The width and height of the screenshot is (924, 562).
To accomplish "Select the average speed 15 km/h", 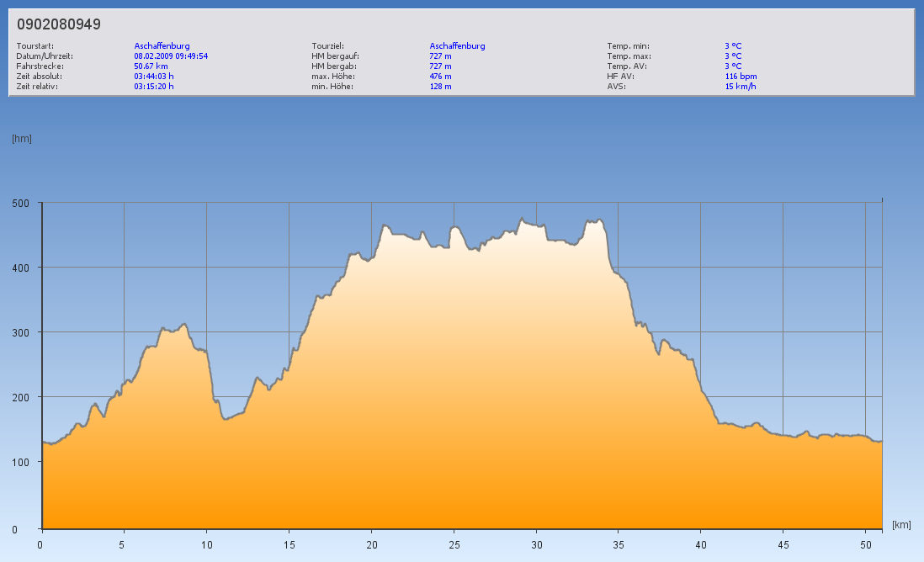I will coord(741,87).
